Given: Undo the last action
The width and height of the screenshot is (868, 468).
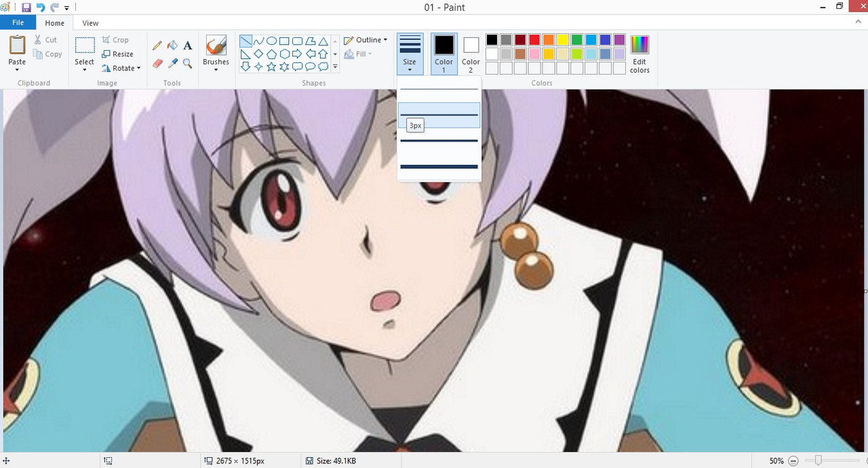Looking at the screenshot, I should point(41,7).
